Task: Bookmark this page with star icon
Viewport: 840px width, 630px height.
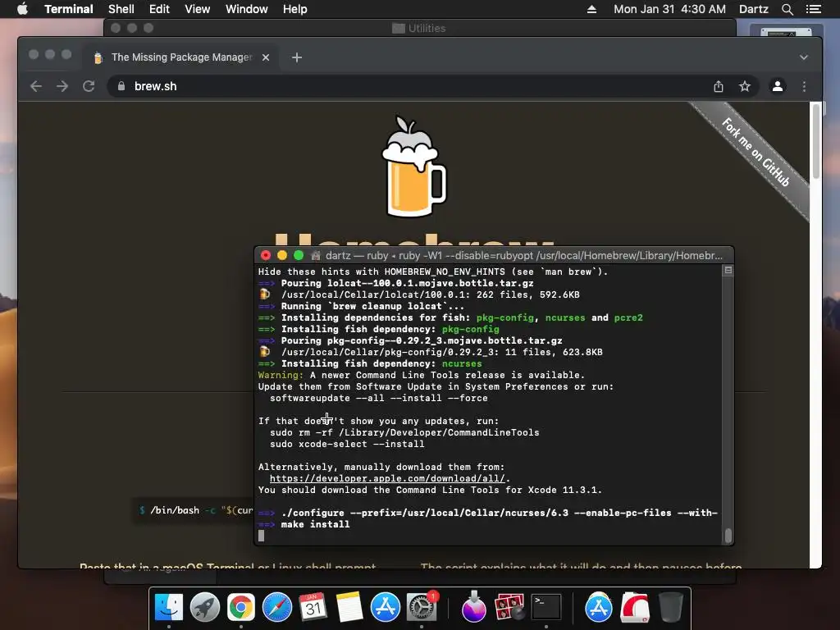Action: tap(745, 86)
